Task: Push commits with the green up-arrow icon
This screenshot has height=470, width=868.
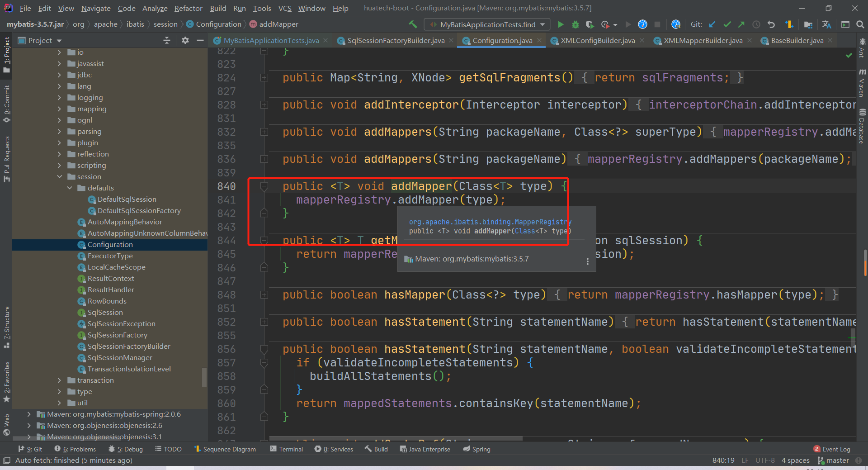Action: [741, 24]
